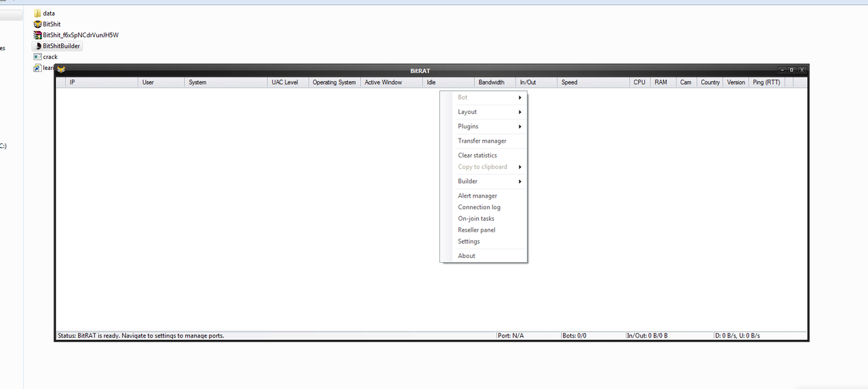Sort by the User column header
Viewport: 868px width, 389px height.
point(161,82)
